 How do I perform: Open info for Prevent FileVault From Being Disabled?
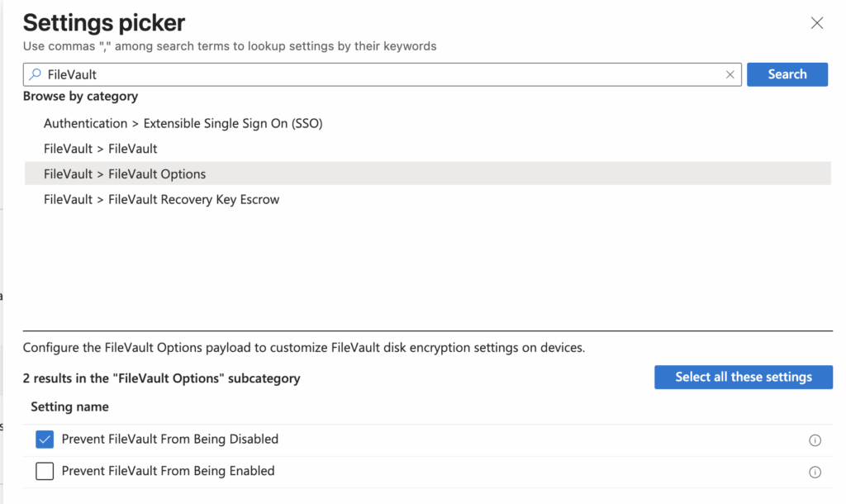(x=815, y=440)
